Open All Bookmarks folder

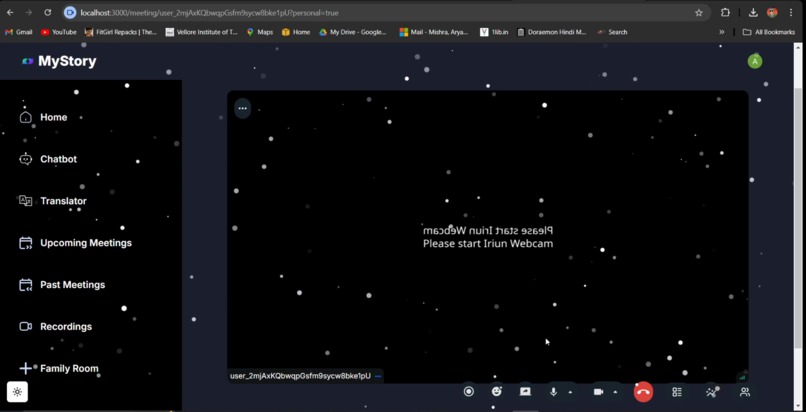click(x=768, y=32)
